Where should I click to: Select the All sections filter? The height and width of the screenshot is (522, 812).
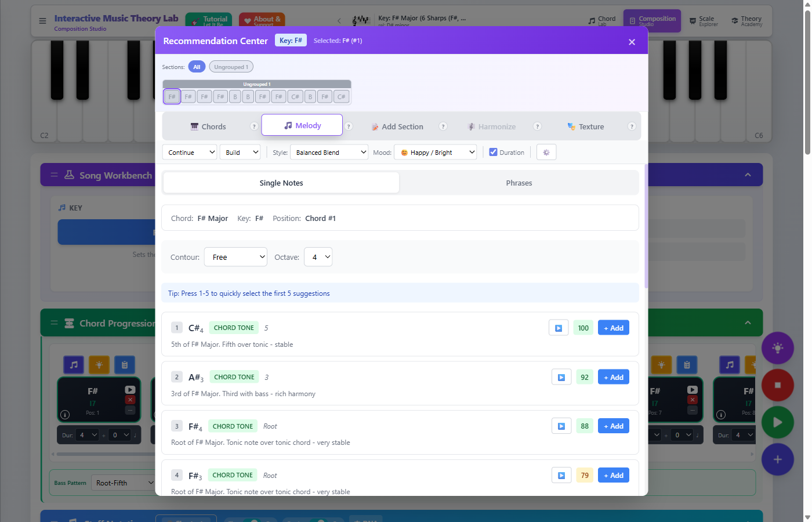pyautogui.click(x=197, y=67)
